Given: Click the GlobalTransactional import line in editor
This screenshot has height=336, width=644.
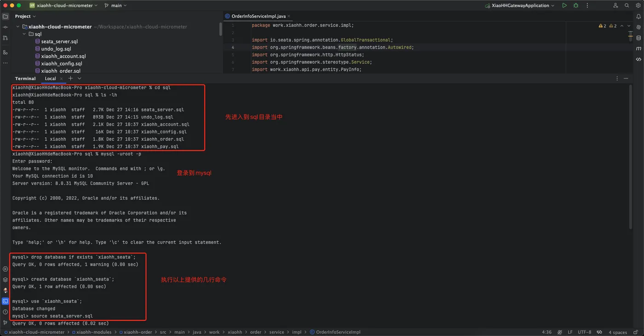Looking at the screenshot, I should pyautogui.click(x=322, y=40).
